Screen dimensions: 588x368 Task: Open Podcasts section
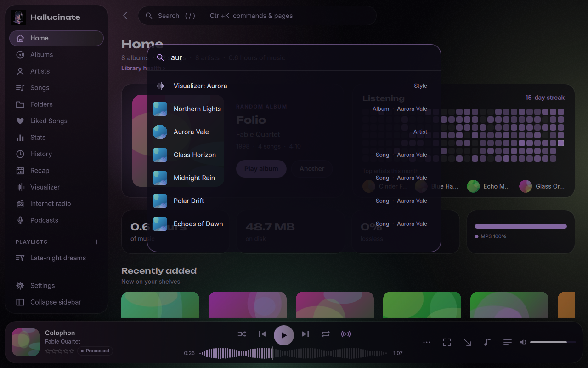click(x=57, y=220)
